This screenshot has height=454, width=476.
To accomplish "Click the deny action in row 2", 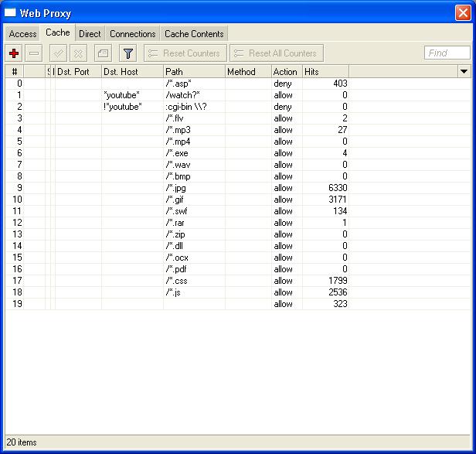I will coord(283,107).
